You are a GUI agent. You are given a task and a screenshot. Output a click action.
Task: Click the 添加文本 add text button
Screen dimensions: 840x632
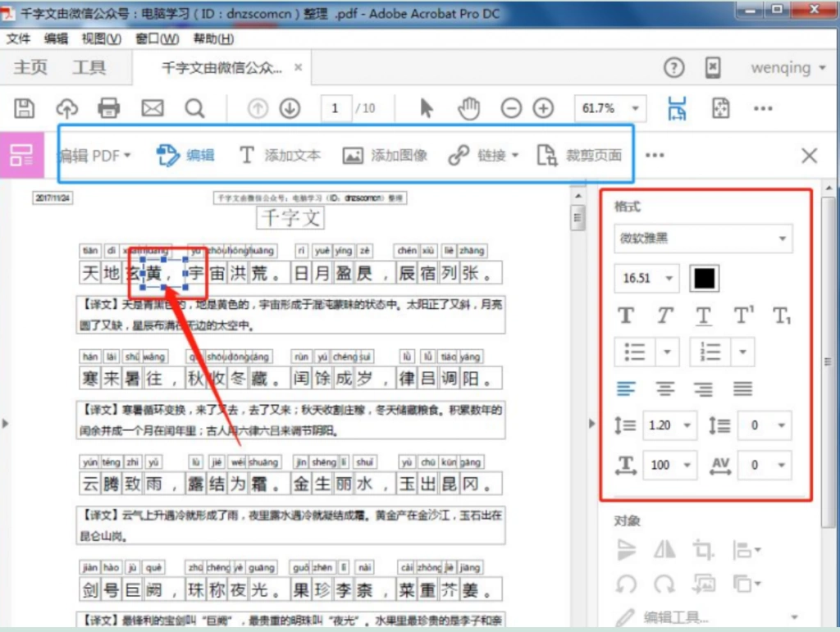pos(280,155)
